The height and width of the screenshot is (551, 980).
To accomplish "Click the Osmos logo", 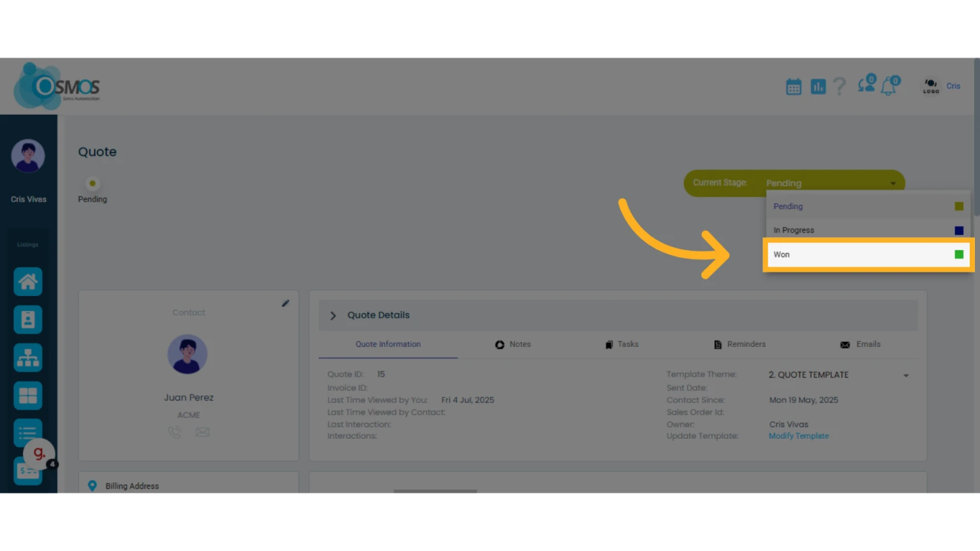I will [x=57, y=86].
